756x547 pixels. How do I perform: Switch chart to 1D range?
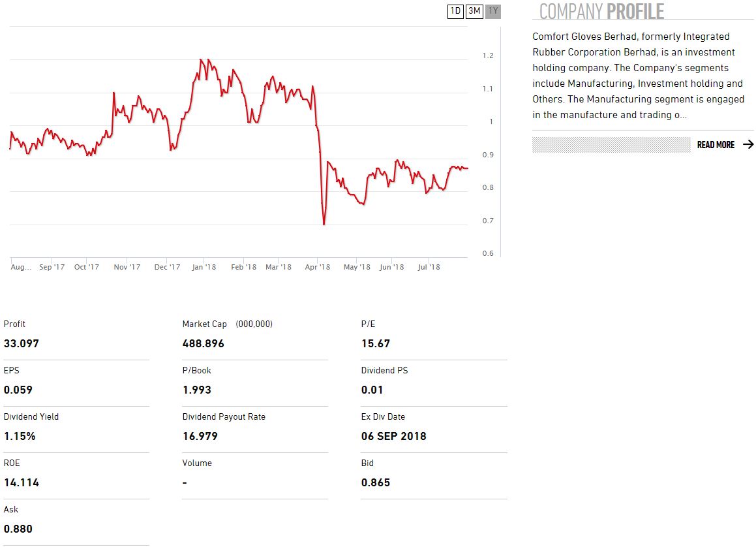(455, 11)
